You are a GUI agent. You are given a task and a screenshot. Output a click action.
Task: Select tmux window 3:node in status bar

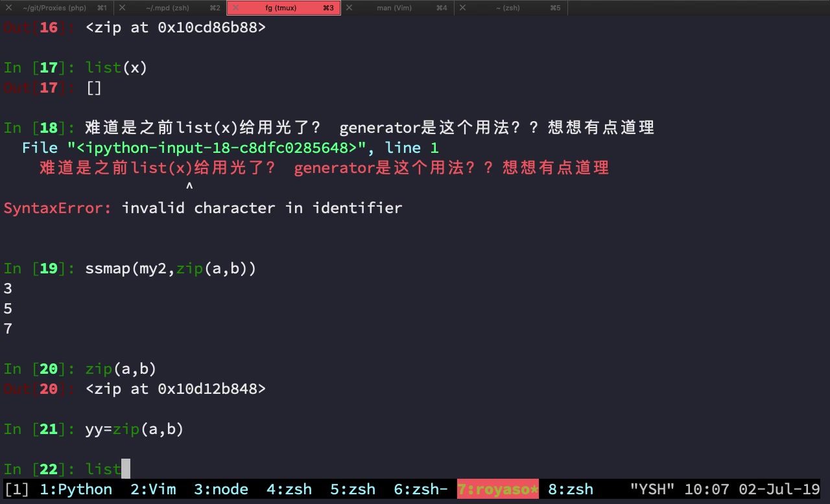[x=221, y=489]
